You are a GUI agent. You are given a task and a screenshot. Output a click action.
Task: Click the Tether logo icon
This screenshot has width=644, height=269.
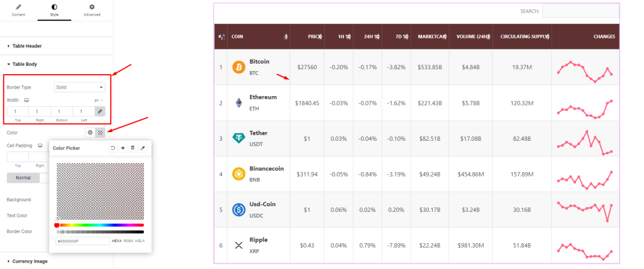(238, 138)
